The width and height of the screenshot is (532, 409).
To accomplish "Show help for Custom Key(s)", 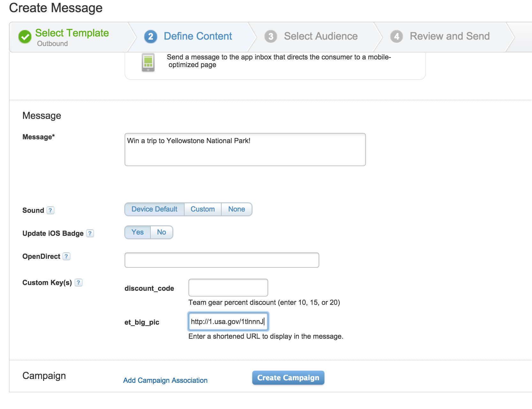I will pyautogui.click(x=78, y=282).
